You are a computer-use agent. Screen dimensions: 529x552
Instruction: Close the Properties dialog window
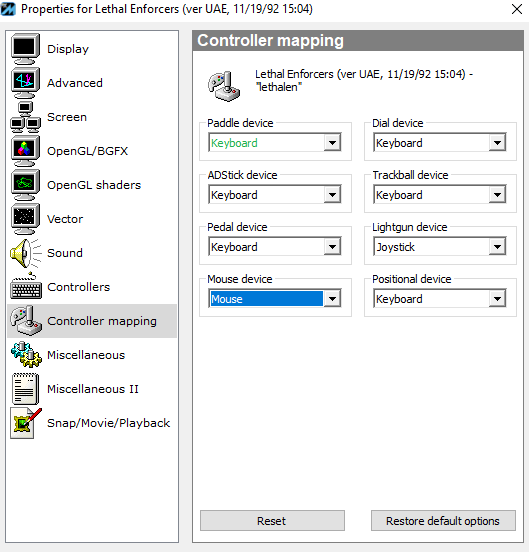tap(517, 9)
